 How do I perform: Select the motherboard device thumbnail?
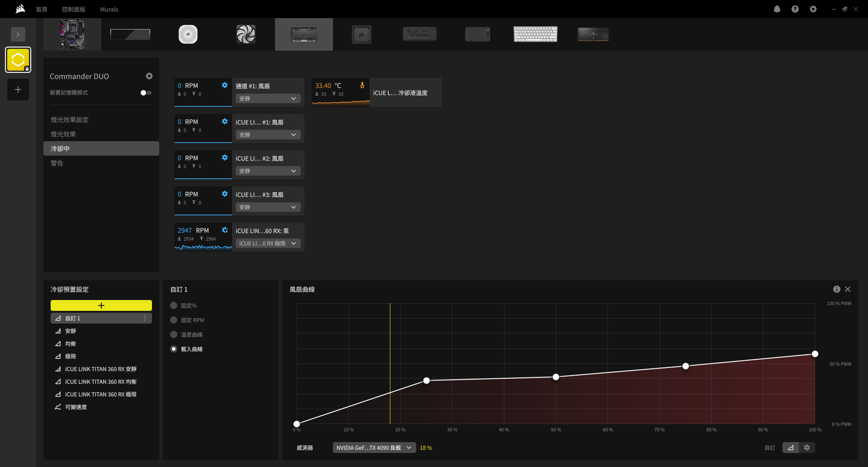72,34
